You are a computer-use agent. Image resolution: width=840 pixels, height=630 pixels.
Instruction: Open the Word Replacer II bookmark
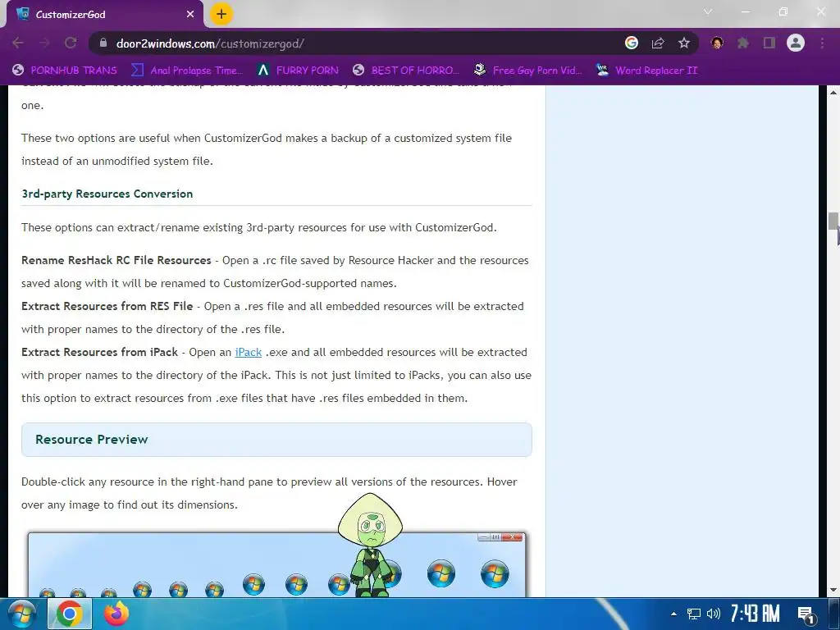647,71
